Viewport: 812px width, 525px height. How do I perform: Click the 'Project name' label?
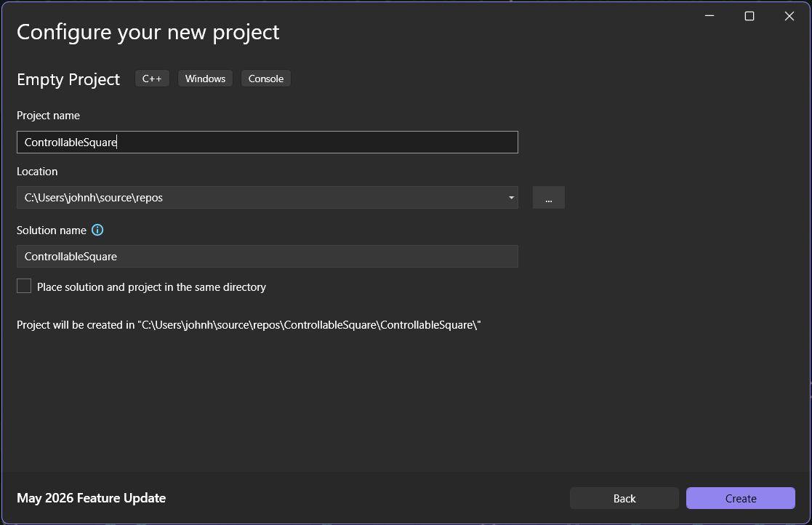click(x=48, y=116)
